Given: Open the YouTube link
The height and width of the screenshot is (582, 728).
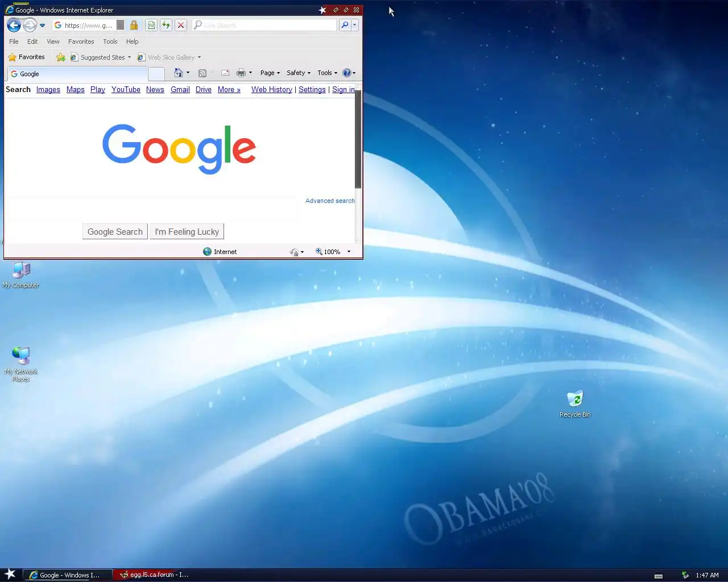Looking at the screenshot, I should pos(126,90).
